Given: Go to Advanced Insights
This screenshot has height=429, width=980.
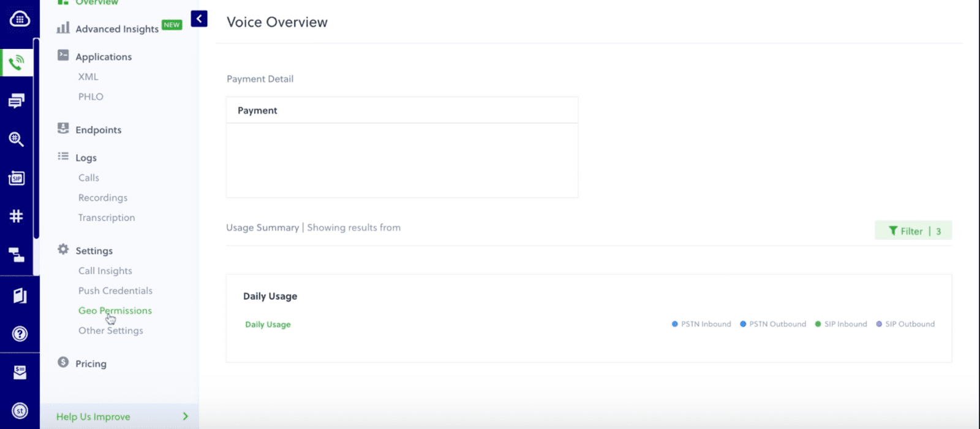Looking at the screenshot, I should coord(117,29).
